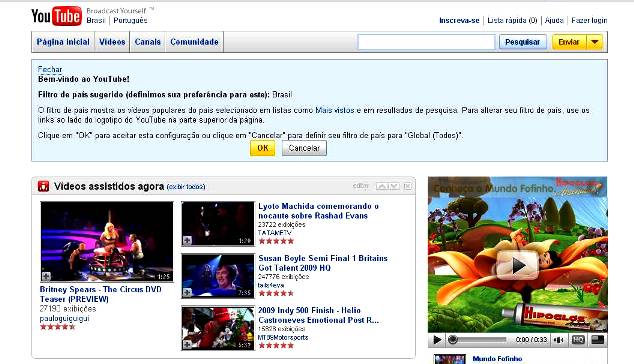Toggle HQ quality in the video player
This screenshot has width=634, height=364.
(578, 340)
